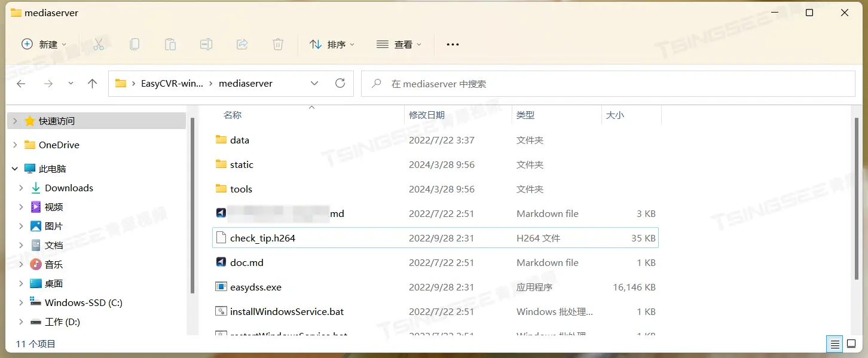This screenshot has width=868, height=358.
Task: Select check_tip.h264 file
Action: (436, 238)
